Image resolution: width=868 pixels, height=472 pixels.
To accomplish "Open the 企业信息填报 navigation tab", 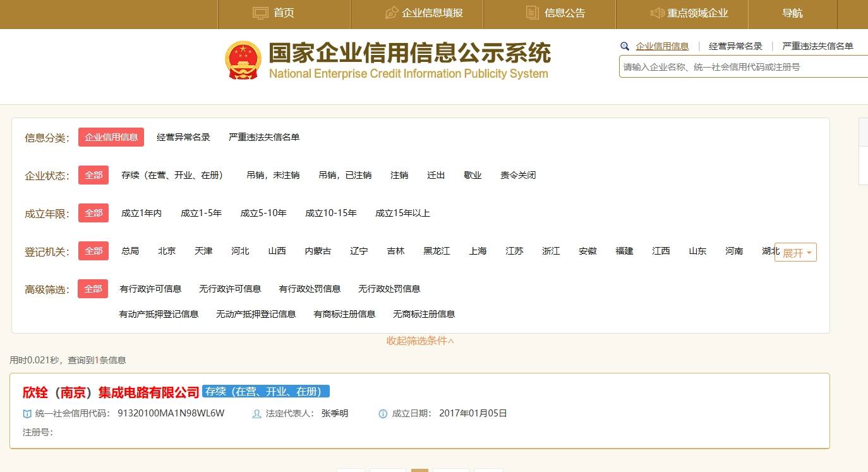I will 417,13.
